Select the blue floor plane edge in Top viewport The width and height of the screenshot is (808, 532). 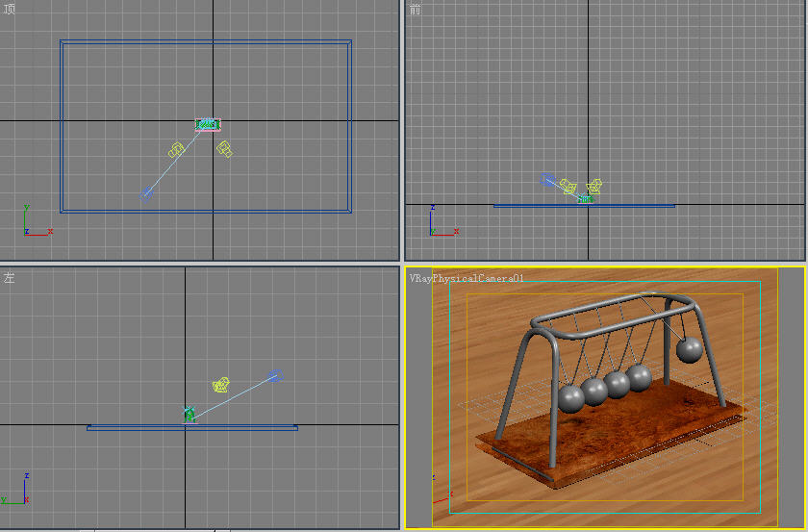pyautogui.click(x=206, y=41)
